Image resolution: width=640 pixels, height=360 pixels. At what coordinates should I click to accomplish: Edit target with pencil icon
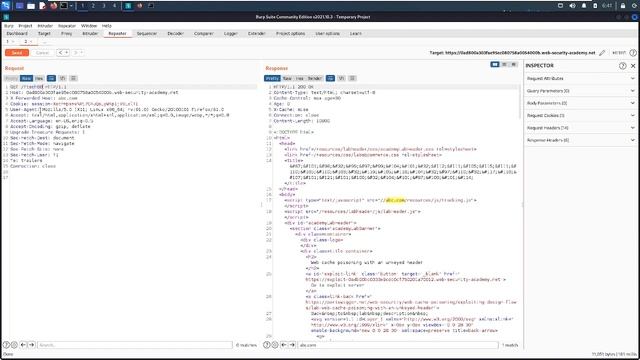602,53
